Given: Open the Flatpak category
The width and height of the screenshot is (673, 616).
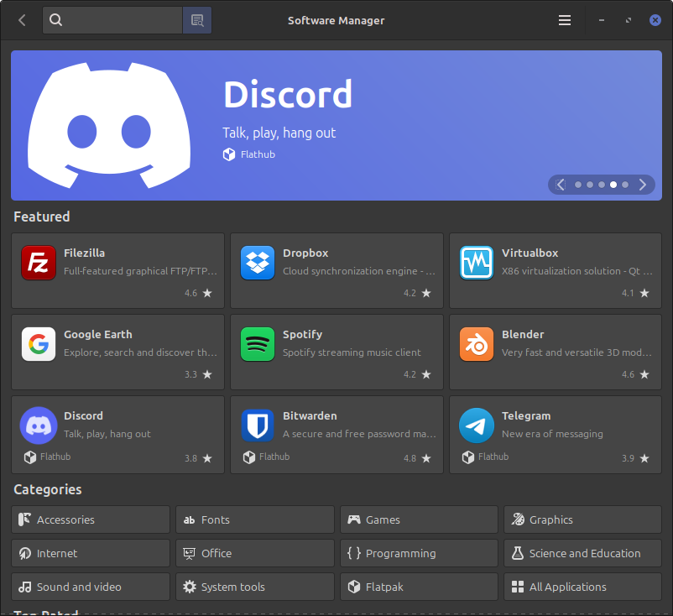Looking at the screenshot, I should point(419,587).
